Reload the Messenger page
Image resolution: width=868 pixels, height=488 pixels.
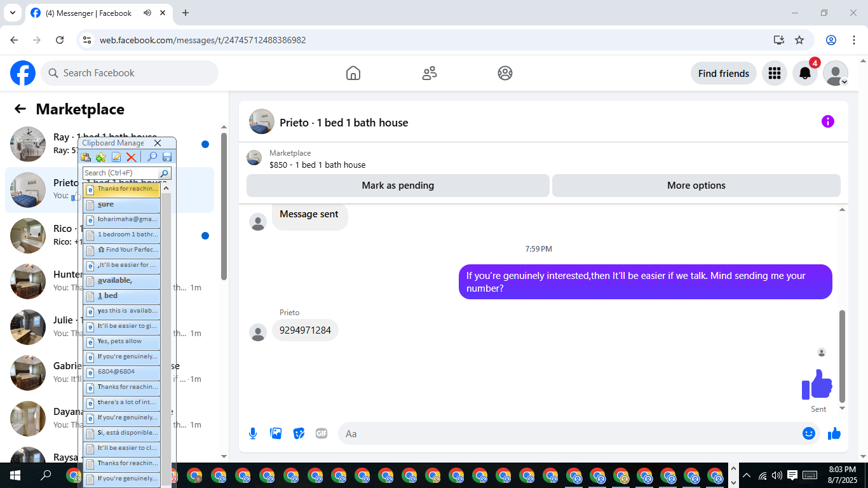[x=60, y=40]
